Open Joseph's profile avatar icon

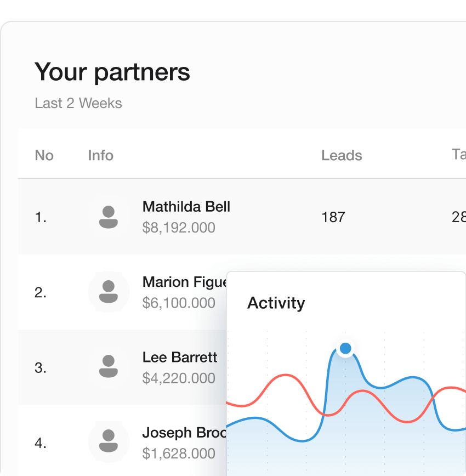coord(109,442)
